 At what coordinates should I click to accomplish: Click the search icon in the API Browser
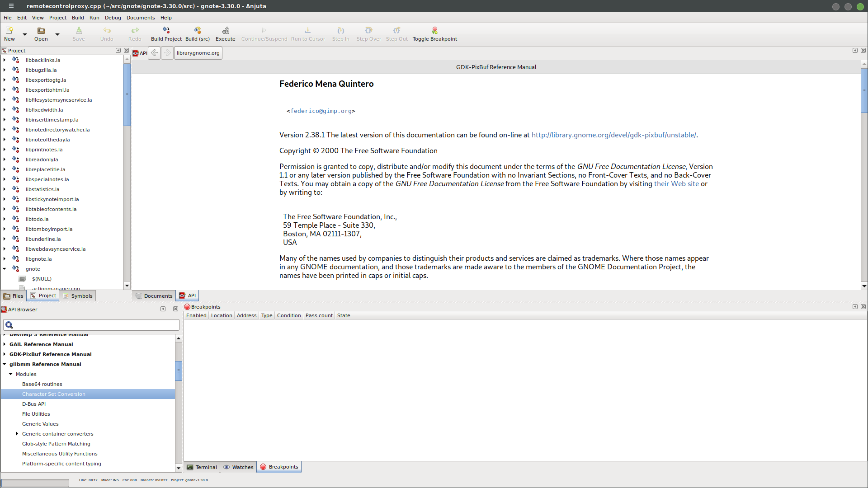(x=9, y=325)
